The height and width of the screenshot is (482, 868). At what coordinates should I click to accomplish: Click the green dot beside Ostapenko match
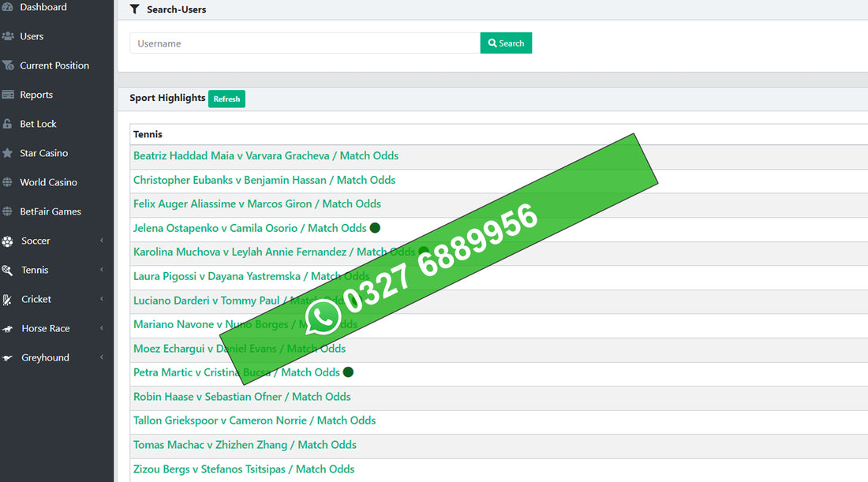(375, 228)
